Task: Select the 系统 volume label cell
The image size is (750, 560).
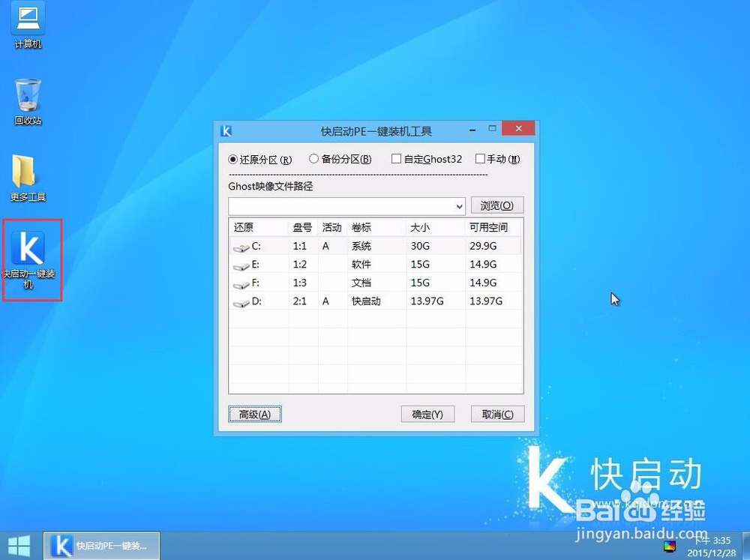Action: 361,246
